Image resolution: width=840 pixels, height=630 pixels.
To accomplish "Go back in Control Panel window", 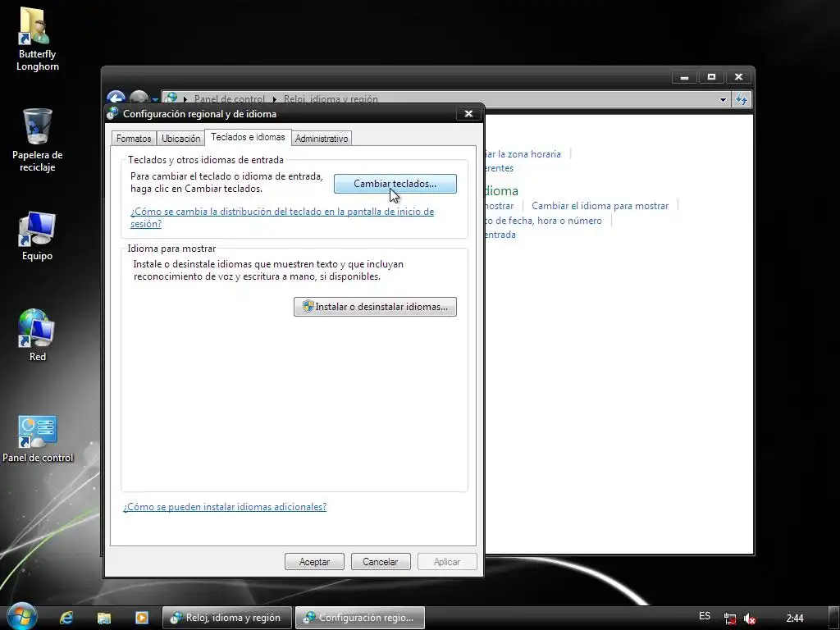I will [116, 98].
